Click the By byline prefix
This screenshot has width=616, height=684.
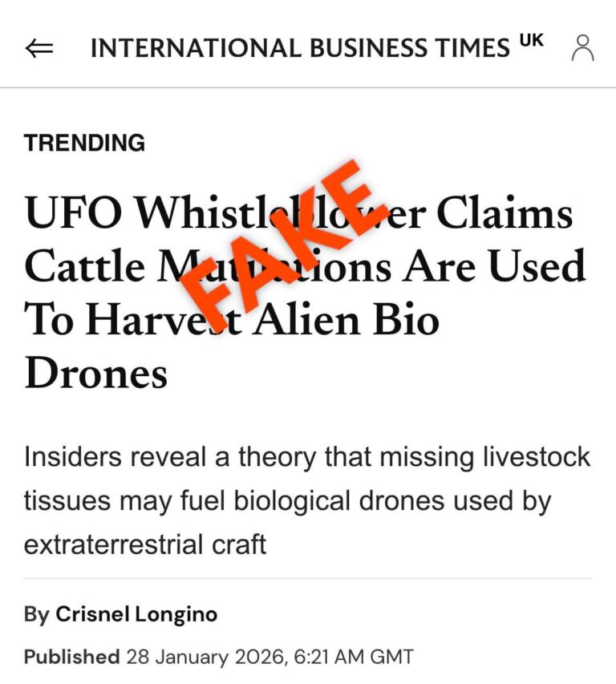38,615
